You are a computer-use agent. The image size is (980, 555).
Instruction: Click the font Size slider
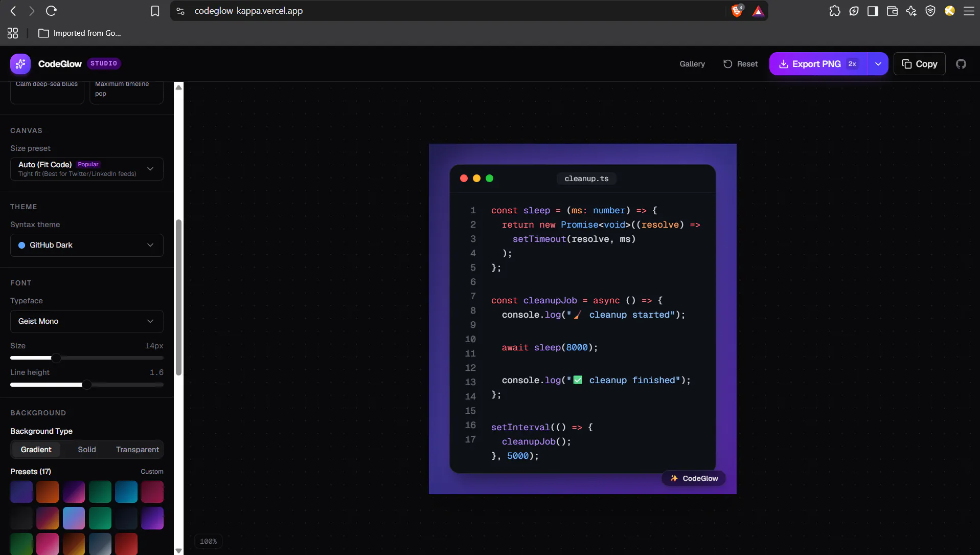[87, 358]
